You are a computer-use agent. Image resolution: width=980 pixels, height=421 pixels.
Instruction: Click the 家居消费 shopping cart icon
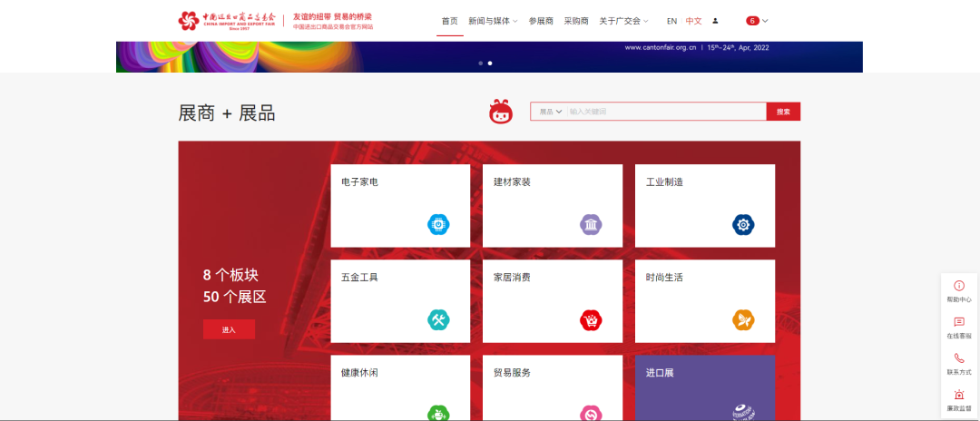tap(591, 319)
